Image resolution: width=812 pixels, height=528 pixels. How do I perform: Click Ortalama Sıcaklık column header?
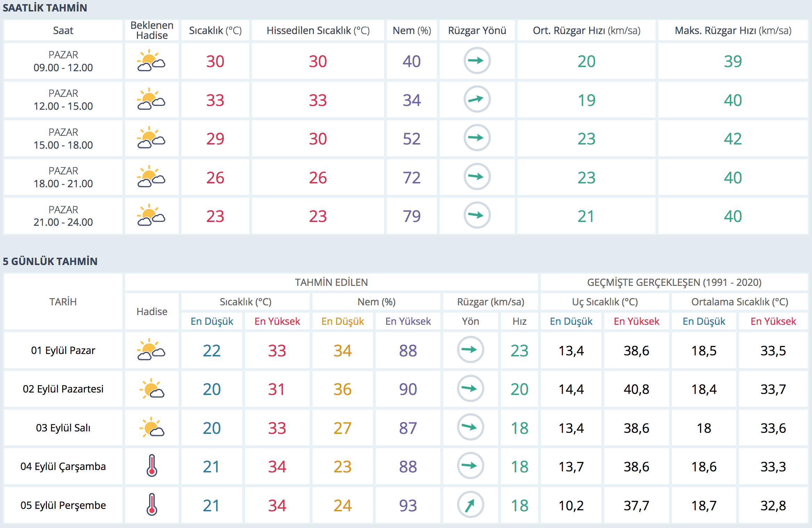pos(739,302)
